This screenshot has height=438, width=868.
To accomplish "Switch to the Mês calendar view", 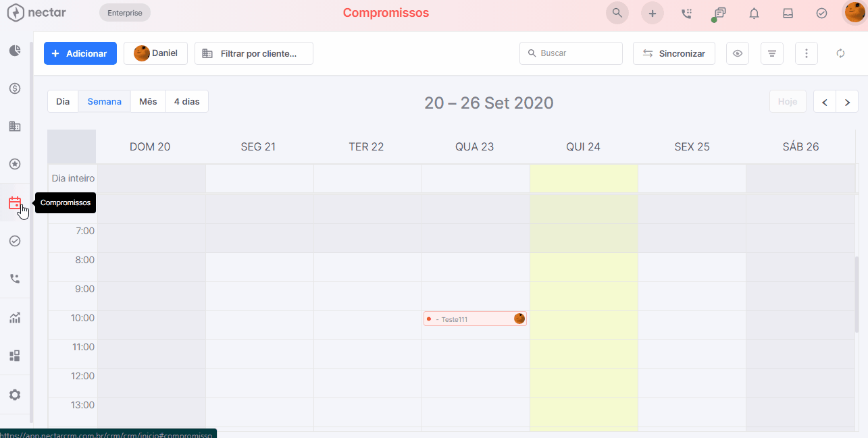I will 148,101.
